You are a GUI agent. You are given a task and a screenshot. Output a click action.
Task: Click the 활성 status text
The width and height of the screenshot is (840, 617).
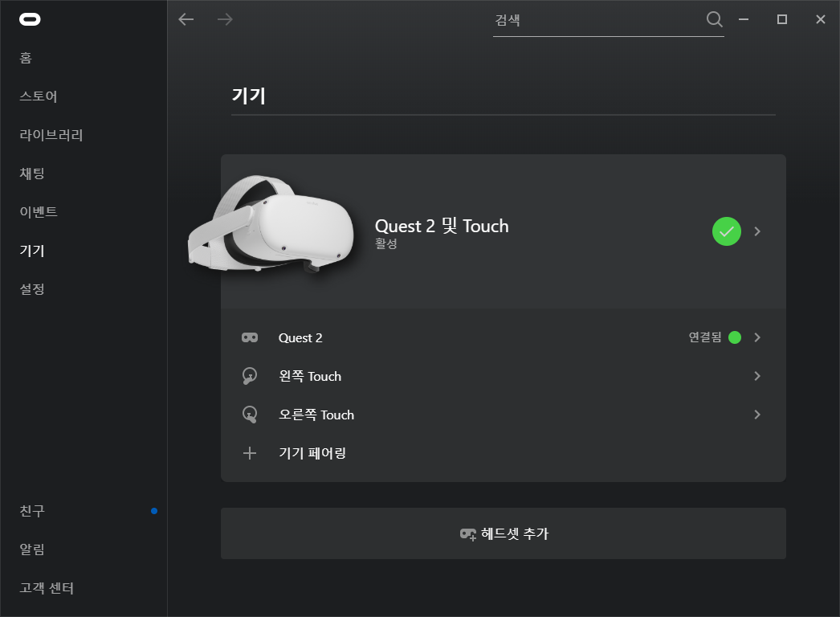coord(385,244)
